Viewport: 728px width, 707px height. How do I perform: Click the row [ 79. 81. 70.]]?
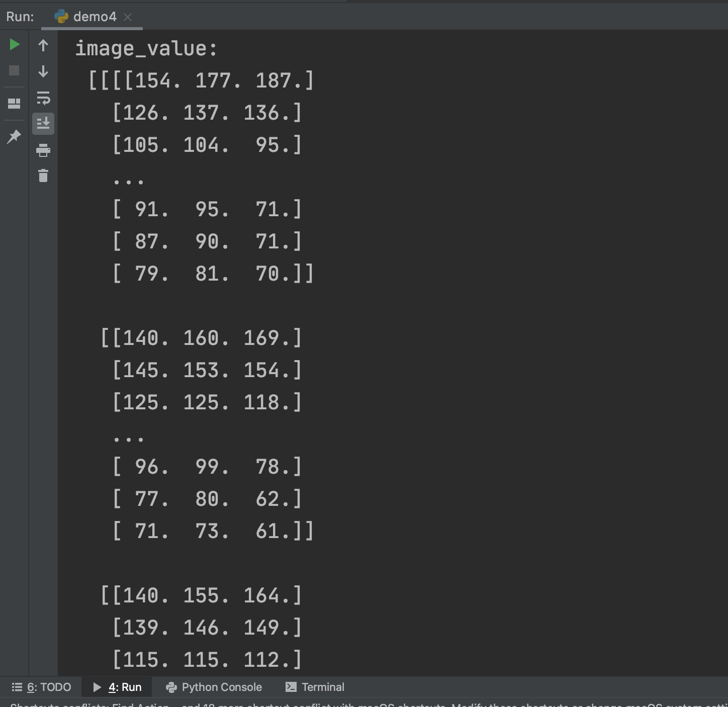213,274
